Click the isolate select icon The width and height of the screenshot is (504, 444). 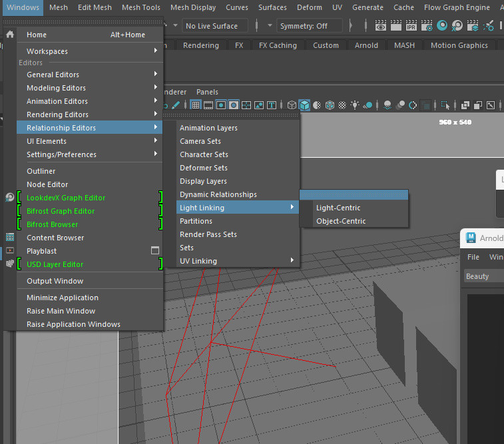pos(445,105)
